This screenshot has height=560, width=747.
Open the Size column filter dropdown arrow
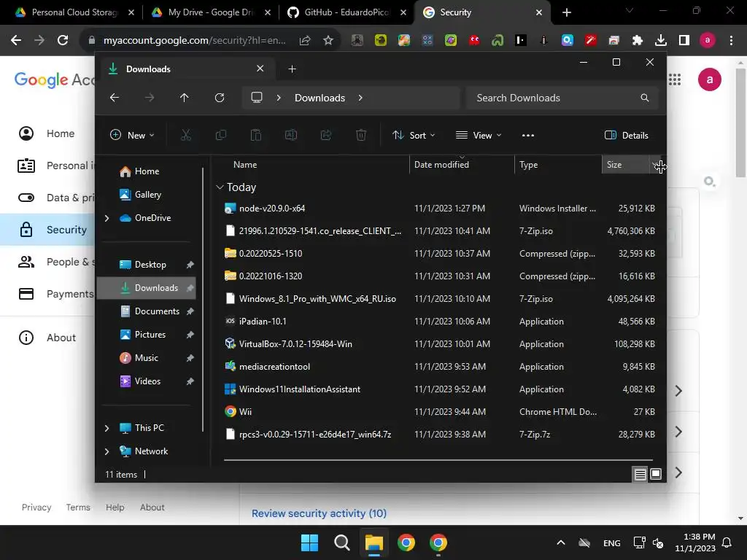tap(654, 165)
